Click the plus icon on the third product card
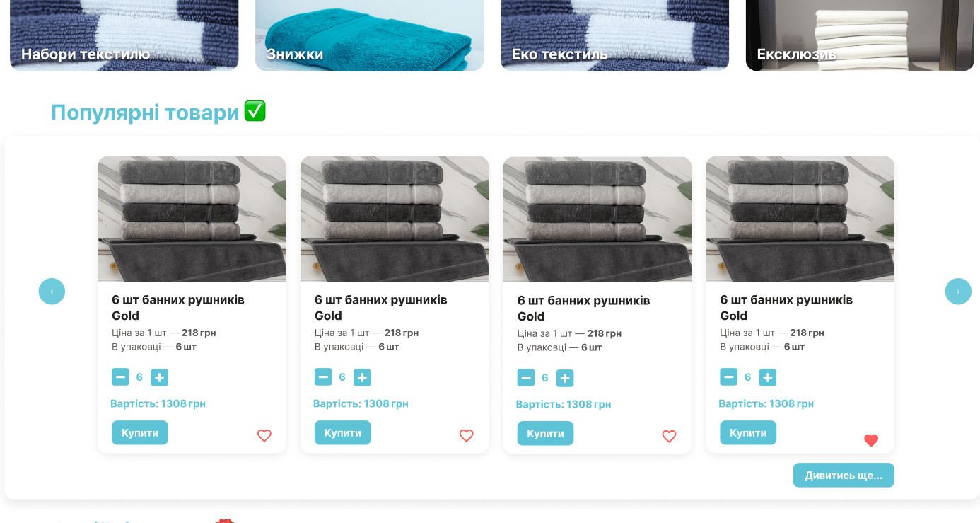 pyautogui.click(x=565, y=378)
